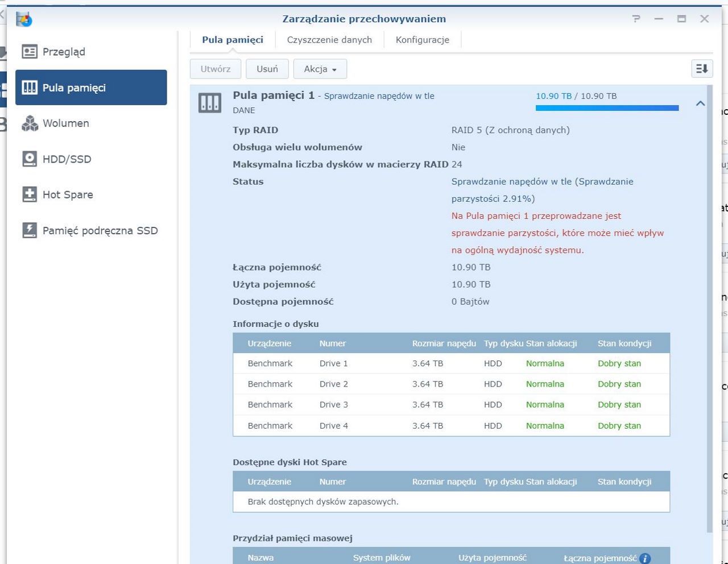
Task: Click the Usuń button
Action: 267,69
